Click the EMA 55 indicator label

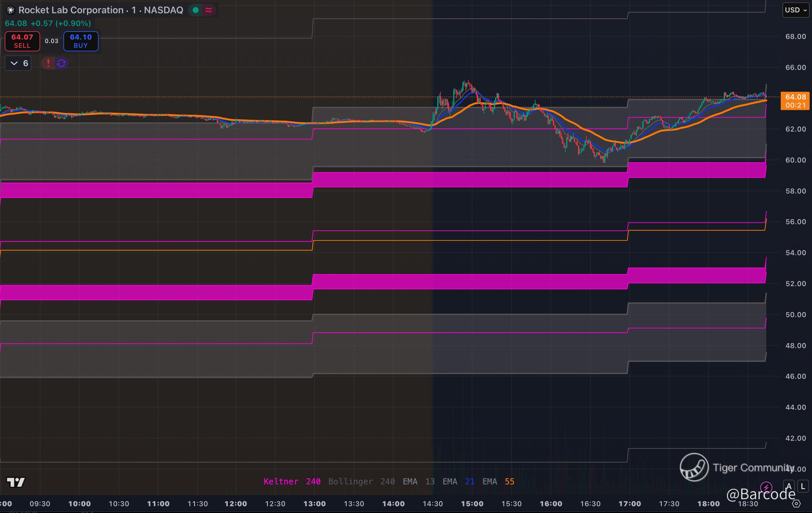[x=498, y=481]
